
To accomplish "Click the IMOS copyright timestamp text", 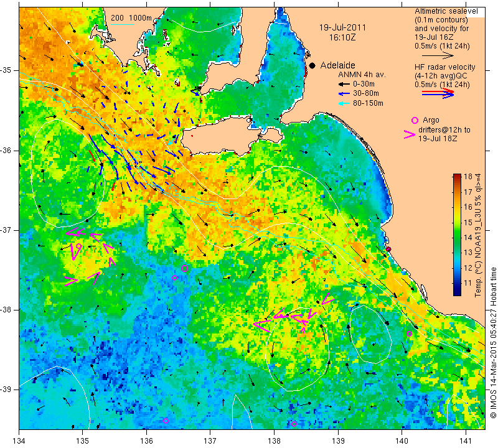I will pyautogui.click(x=493, y=343).
